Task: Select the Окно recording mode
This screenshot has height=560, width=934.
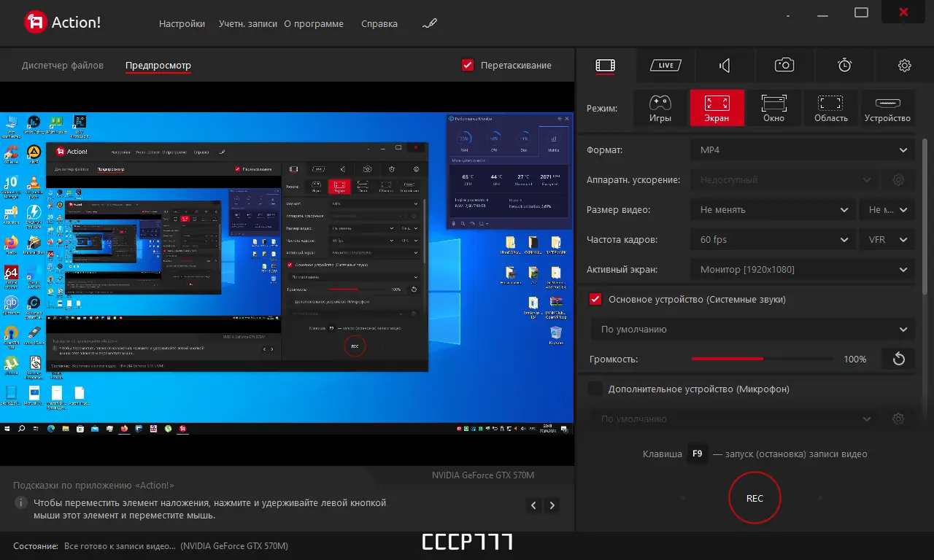Action: [774, 108]
